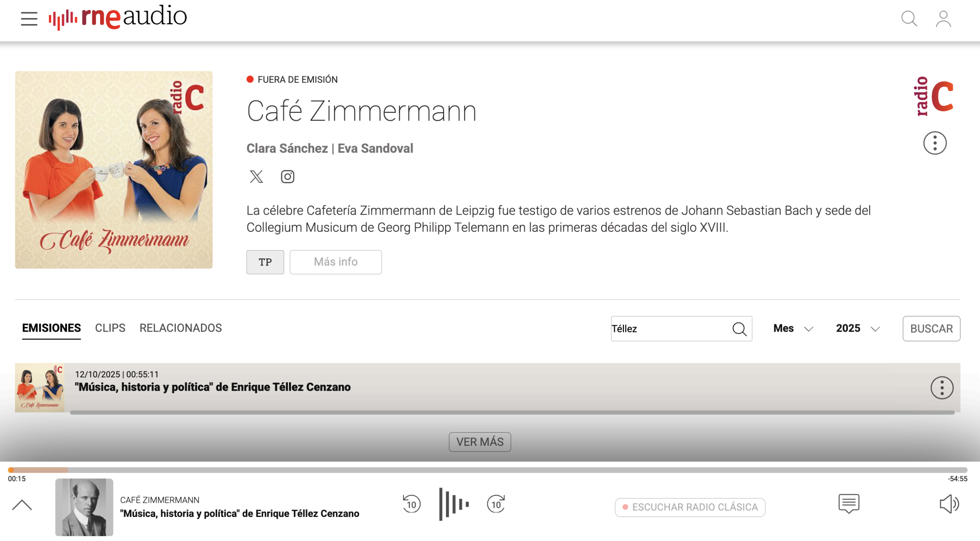
Task: Open the Mes month dropdown
Action: [x=793, y=329]
